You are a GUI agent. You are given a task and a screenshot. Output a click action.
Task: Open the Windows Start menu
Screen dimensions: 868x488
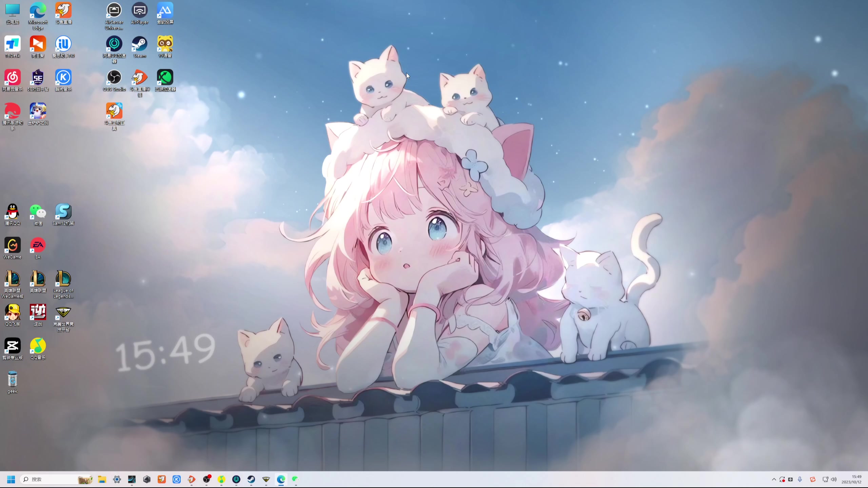click(x=11, y=479)
